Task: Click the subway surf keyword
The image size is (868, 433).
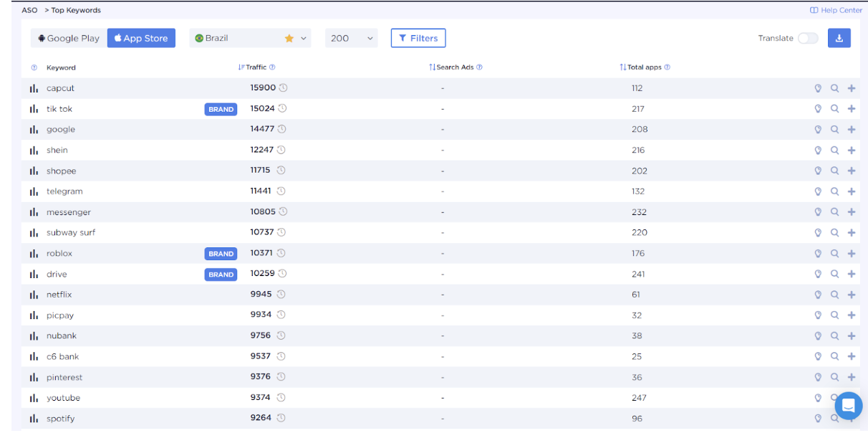Action: 71,232
